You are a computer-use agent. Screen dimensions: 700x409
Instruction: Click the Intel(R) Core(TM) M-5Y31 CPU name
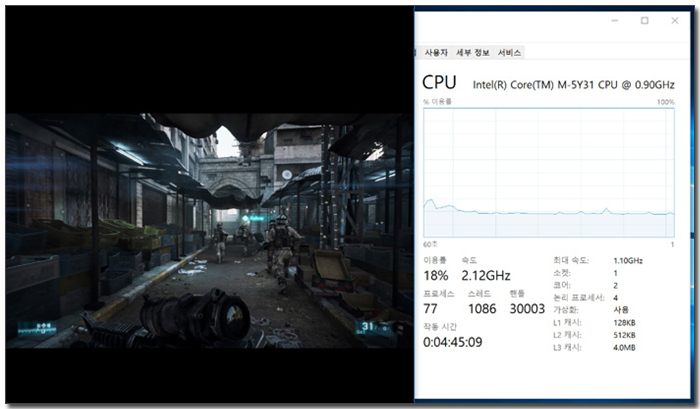(574, 85)
